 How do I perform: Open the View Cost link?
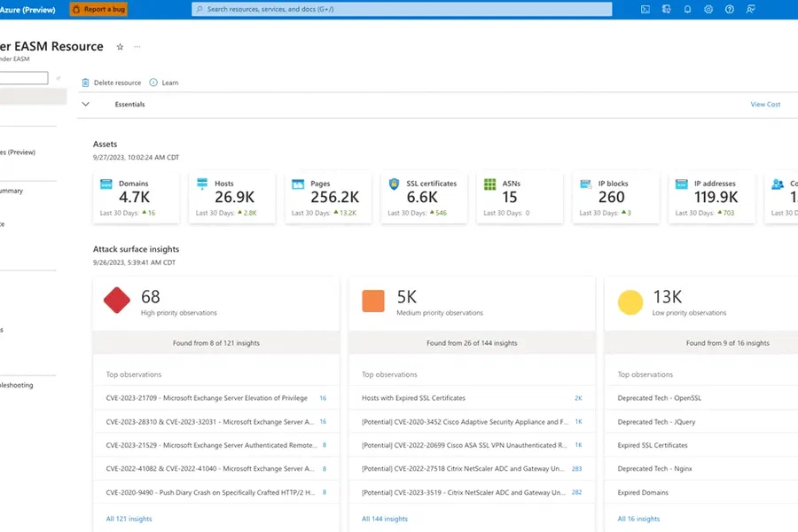pyautogui.click(x=765, y=105)
